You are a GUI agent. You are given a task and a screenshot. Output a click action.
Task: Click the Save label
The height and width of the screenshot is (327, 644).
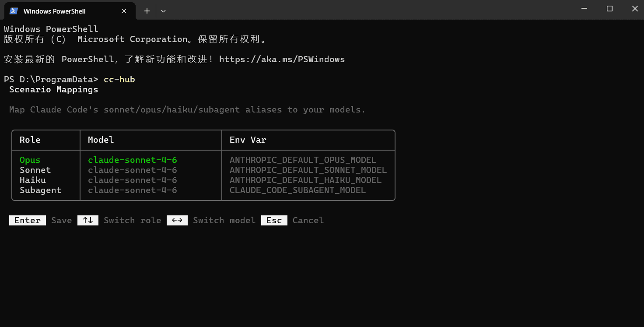pyautogui.click(x=62, y=220)
